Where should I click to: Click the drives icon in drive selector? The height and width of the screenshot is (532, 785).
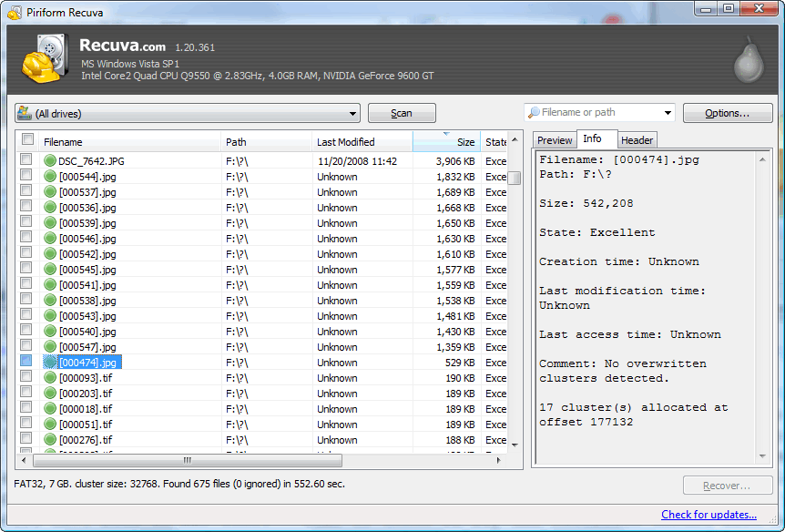[x=24, y=113]
